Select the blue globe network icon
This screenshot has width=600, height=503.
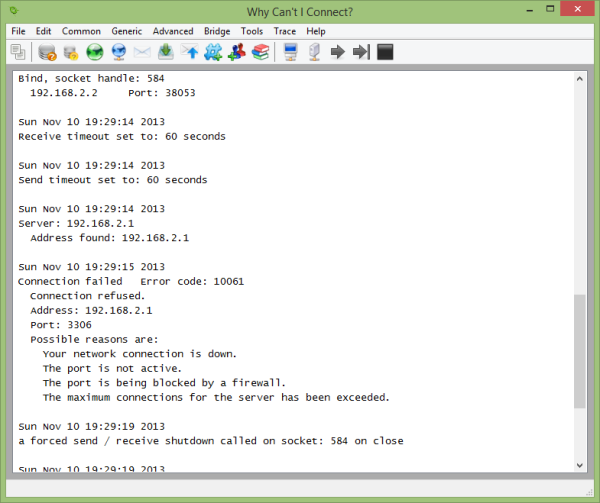point(119,52)
